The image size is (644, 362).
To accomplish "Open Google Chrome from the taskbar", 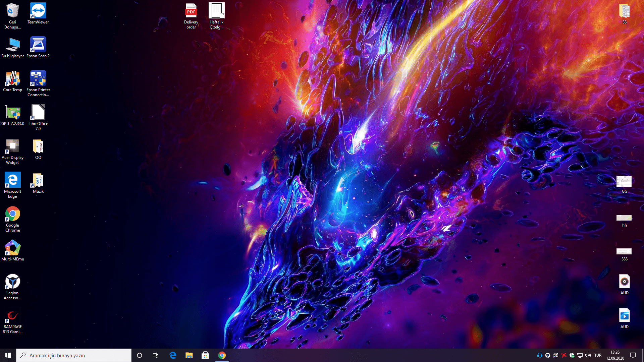I will point(222,355).
